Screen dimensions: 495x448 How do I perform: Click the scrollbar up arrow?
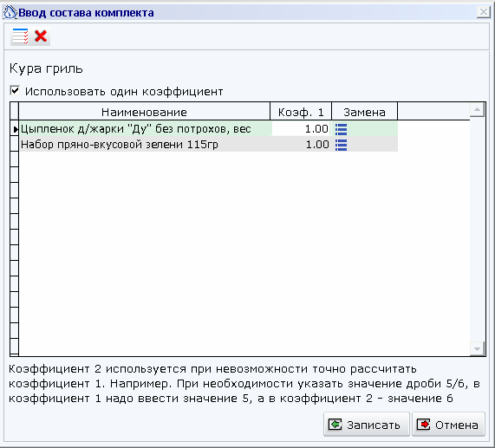(x=477, y=110)
